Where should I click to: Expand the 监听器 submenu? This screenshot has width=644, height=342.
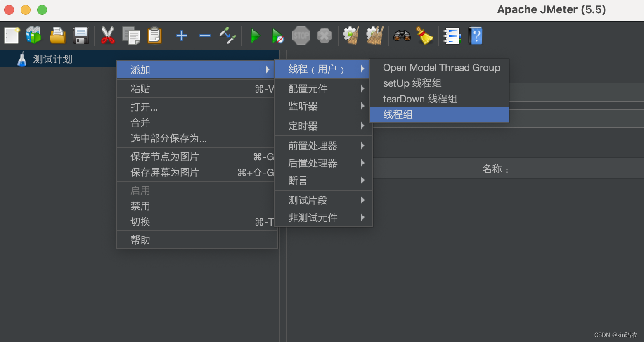(303, 106)
